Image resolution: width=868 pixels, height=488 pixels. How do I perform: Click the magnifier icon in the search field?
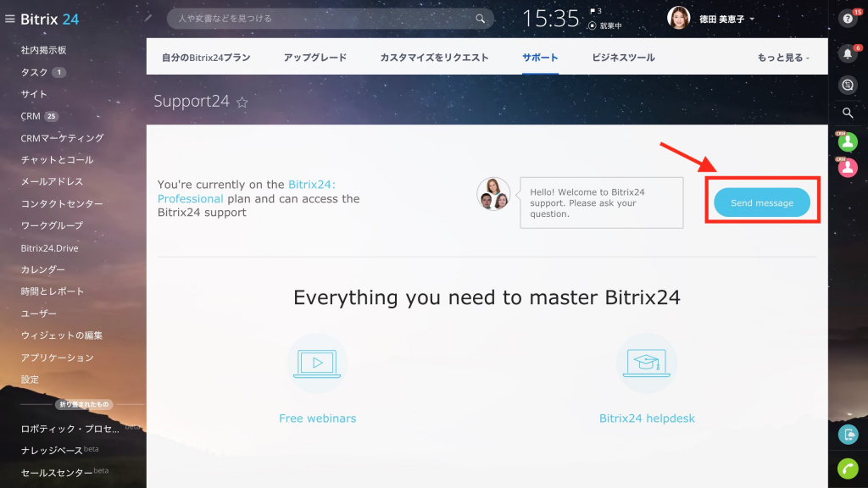pyautogui.click(x=480, y=19)
